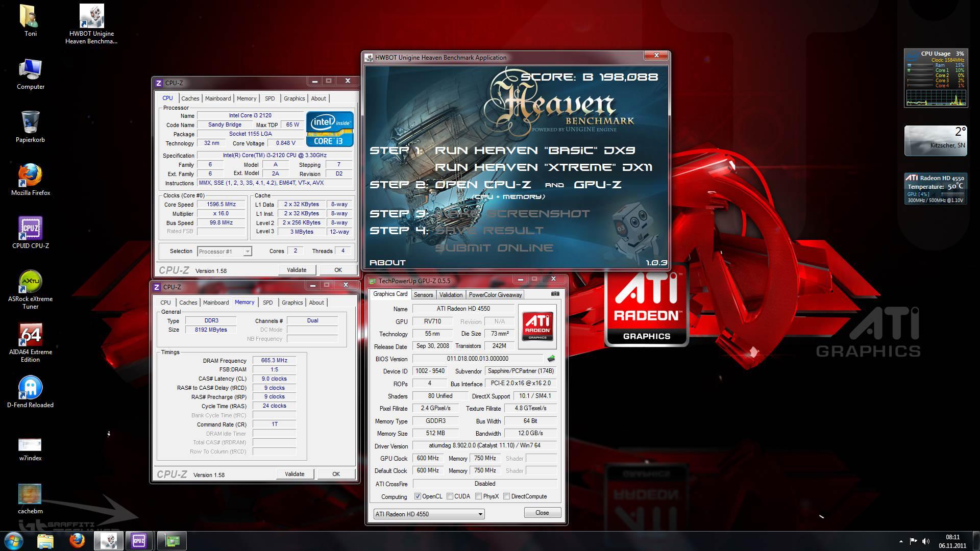Click the Firefox taskbar icon
The width and height of the screenshot is (980, 551).
coord(77,541)
